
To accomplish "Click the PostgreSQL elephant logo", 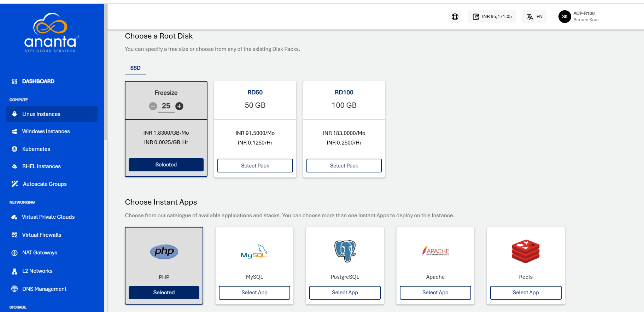I will pos(345,251).
